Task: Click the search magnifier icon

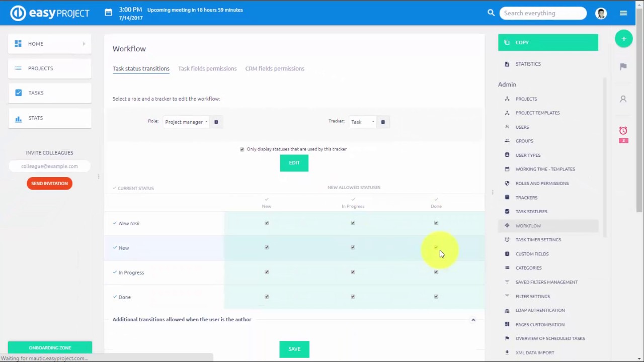Action: 491,13
